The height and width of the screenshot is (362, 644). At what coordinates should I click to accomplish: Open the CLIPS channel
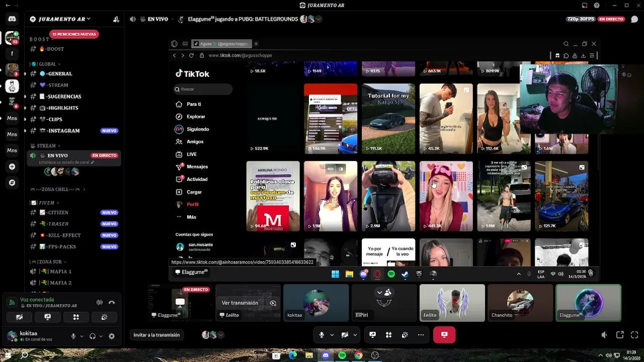tap(74, 119)
